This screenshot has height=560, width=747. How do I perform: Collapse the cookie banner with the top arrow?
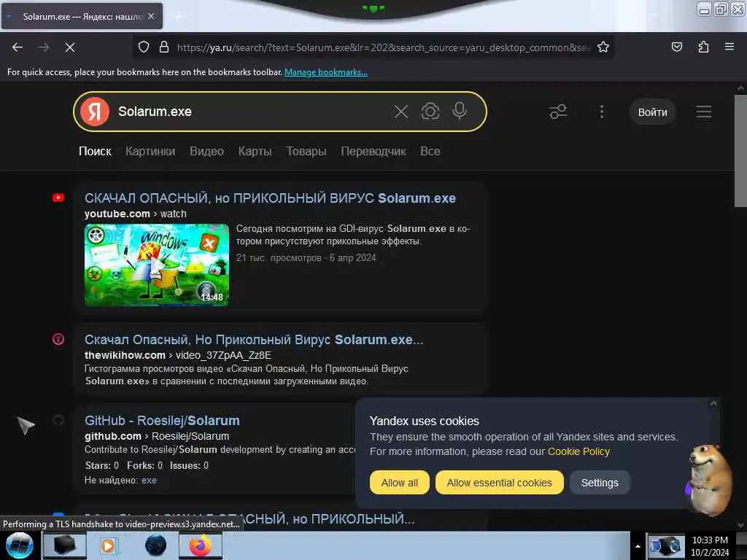(x=713, y=404)
